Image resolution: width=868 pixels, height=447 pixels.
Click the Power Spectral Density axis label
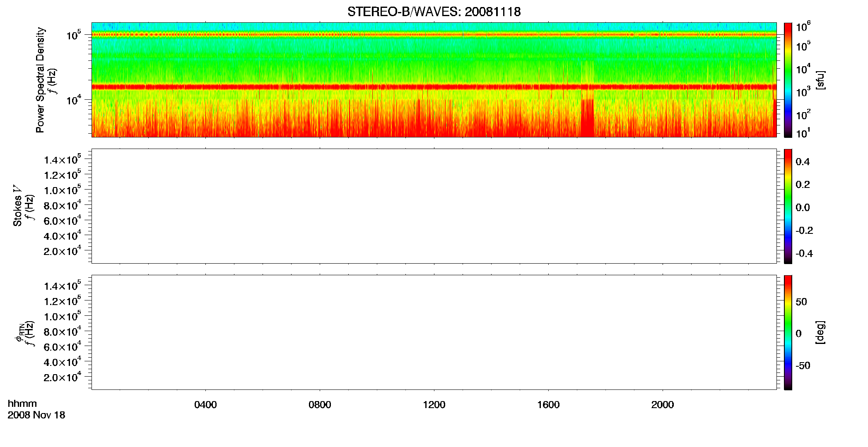(40, 80)
